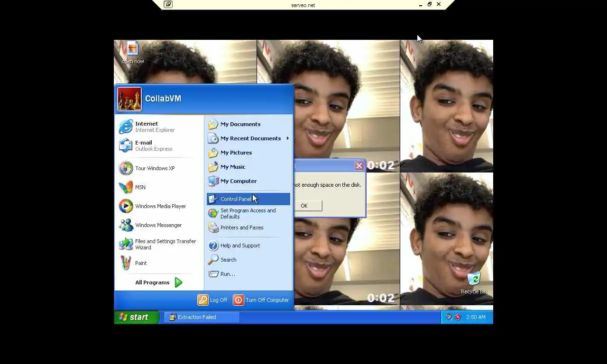Viewport: 607px width, 364px height.
Task: Click the leftmost system tray icon
Action: [x=449, y=317]
